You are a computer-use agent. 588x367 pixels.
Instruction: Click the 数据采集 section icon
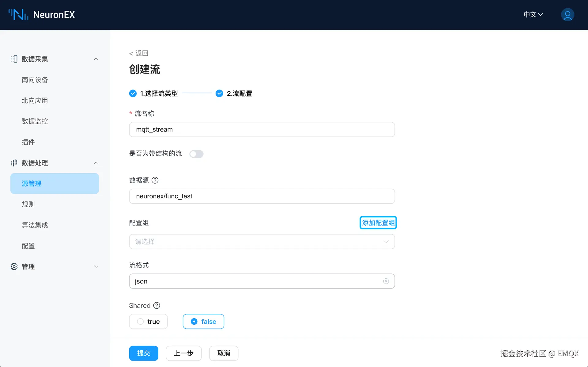(x=14, y=59)
